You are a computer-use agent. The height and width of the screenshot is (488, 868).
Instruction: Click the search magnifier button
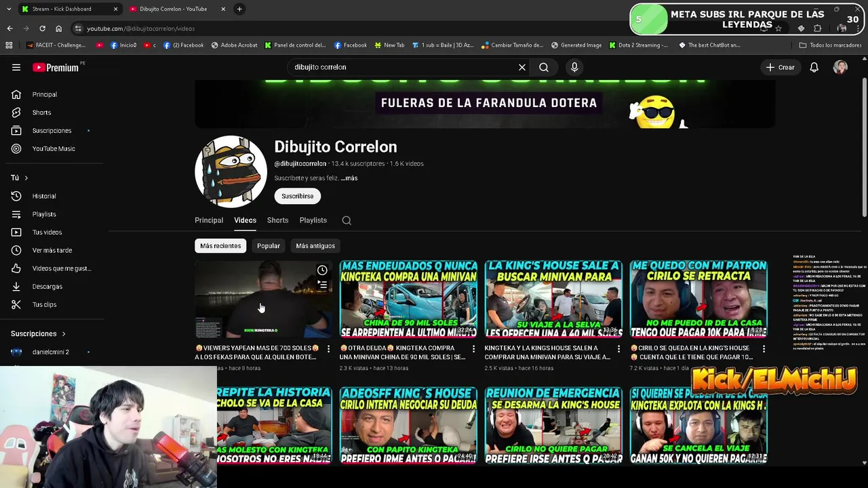(x=544, y=67)
